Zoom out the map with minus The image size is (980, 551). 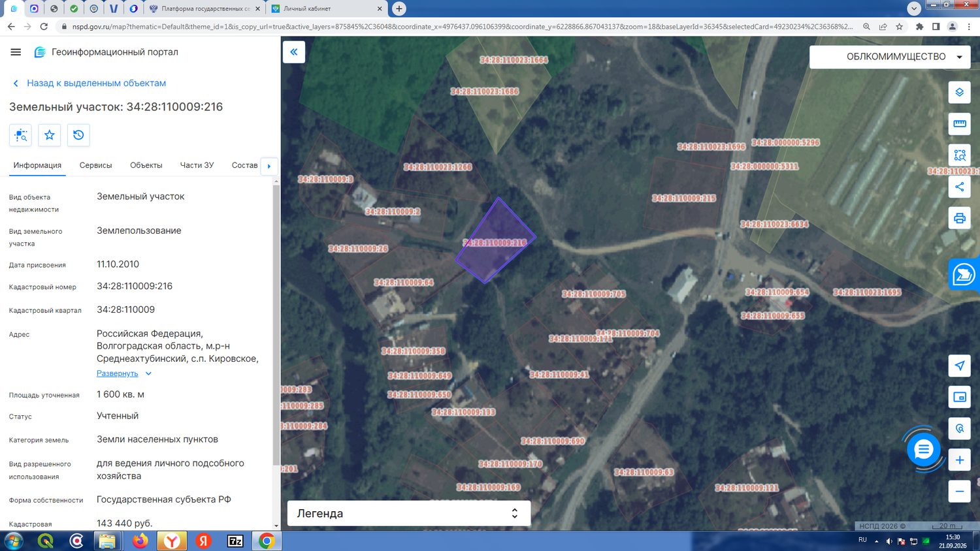tap(959, 492)
